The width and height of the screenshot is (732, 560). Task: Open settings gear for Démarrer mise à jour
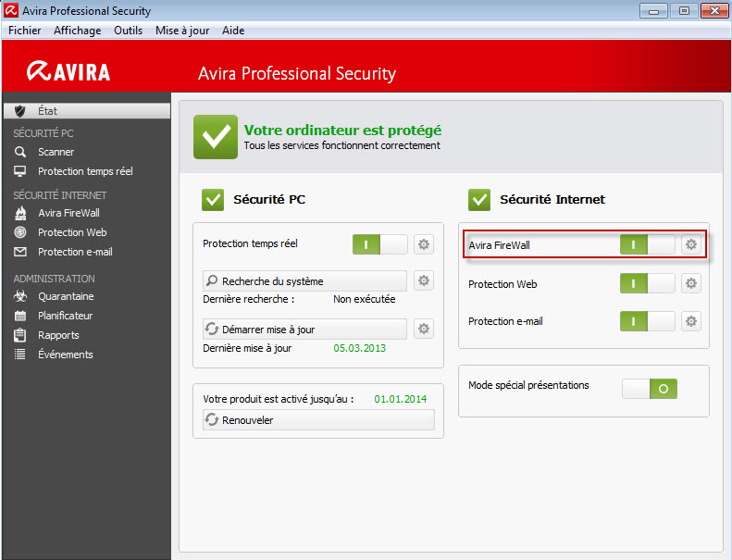[x=424, y=329]
